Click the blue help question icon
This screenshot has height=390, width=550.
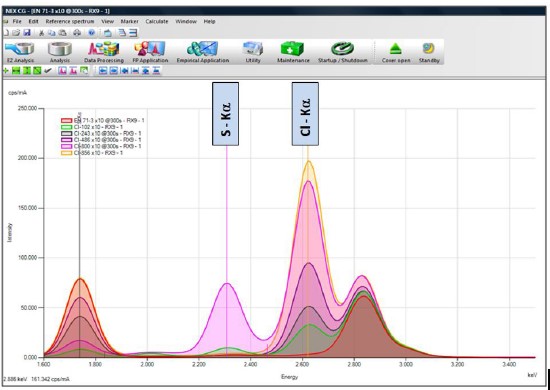[92, 33]
